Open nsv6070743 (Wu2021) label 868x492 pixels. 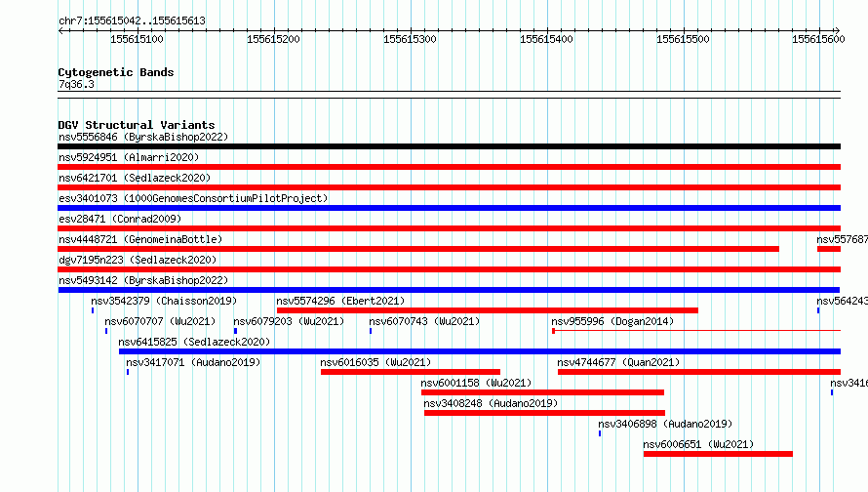(x=424, y=321)
